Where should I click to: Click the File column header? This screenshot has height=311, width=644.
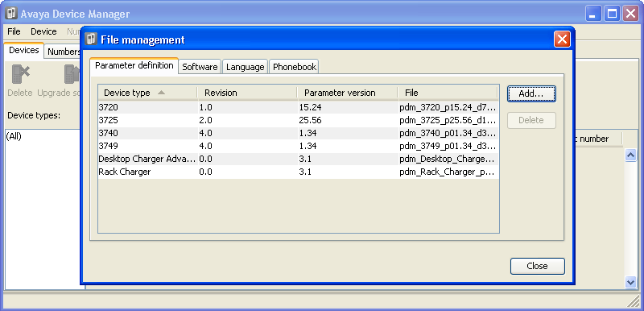coord(448,93)
